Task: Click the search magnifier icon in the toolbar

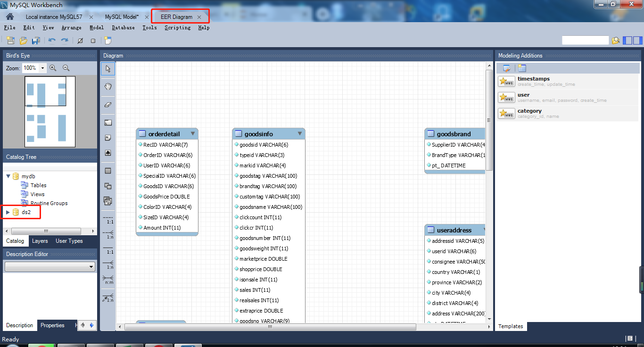Action: (x=616, y=41)
